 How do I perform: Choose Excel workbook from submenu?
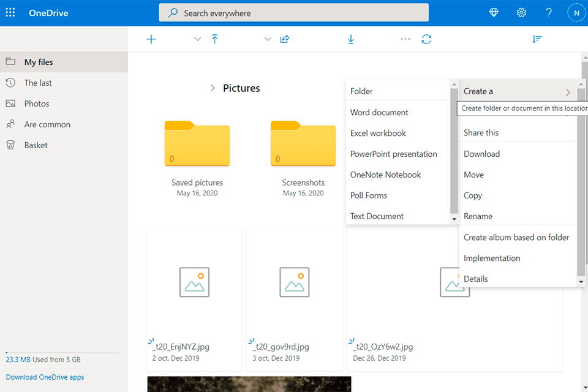(x=398, y=133)
